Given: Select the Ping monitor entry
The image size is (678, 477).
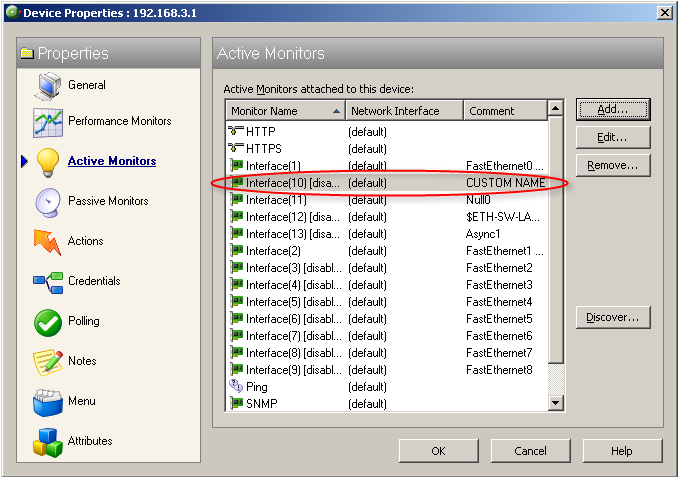Looking at the screenshot, I should click(257, 387).
